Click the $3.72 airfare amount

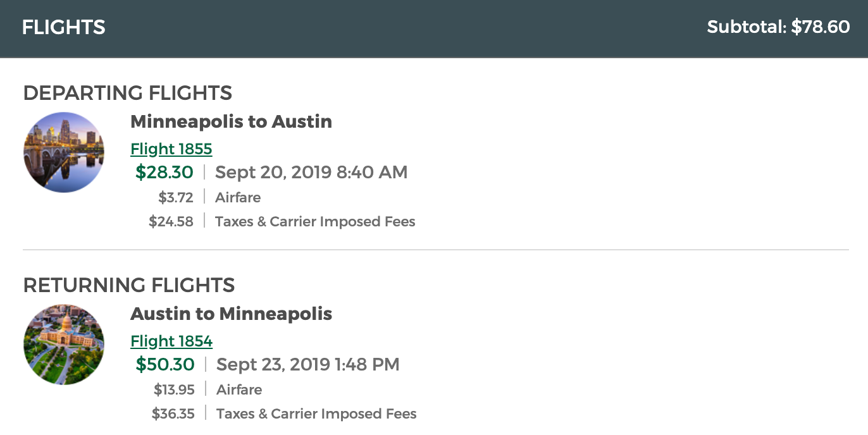pyautogui.click(x=176, y=197)
